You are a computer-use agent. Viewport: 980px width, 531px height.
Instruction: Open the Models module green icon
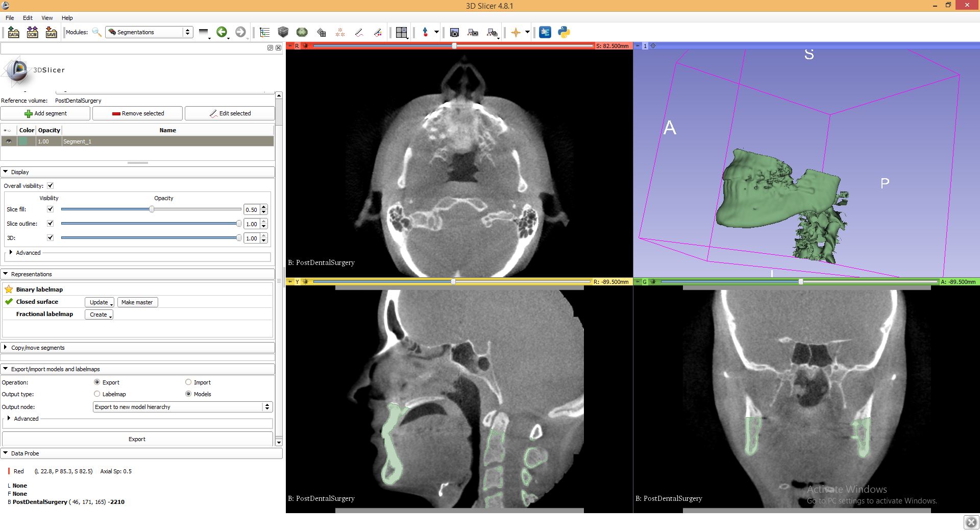302,32
